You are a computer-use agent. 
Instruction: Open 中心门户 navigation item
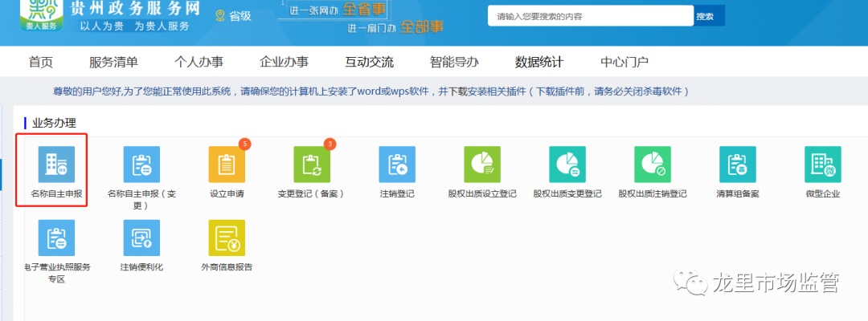pos(624,62)
